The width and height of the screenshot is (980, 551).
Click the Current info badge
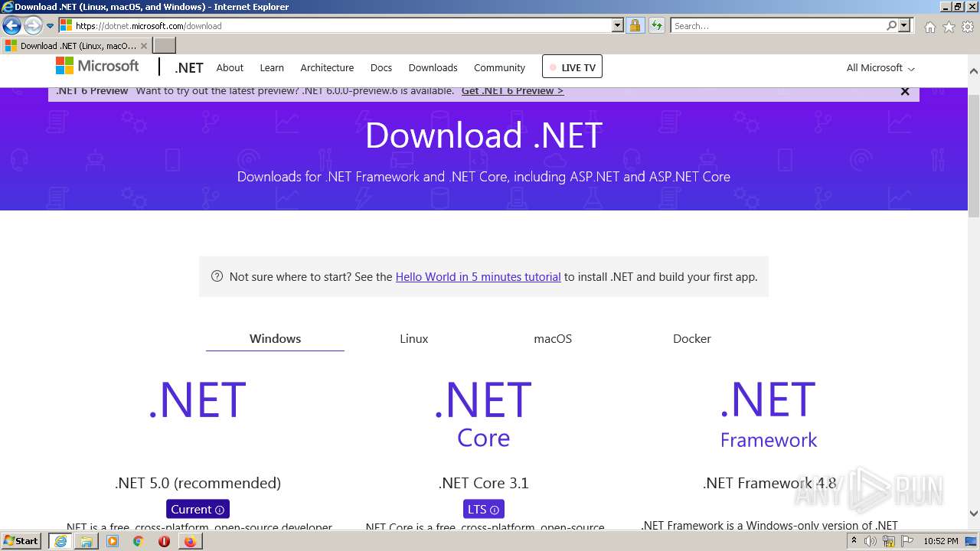[198, 509]
